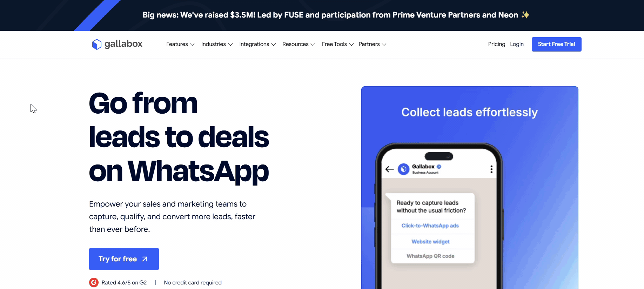Click the Gallabox cube logo icon
This screenshot has width=644, height=289.
pyautogui.click(x=96, y=44)
